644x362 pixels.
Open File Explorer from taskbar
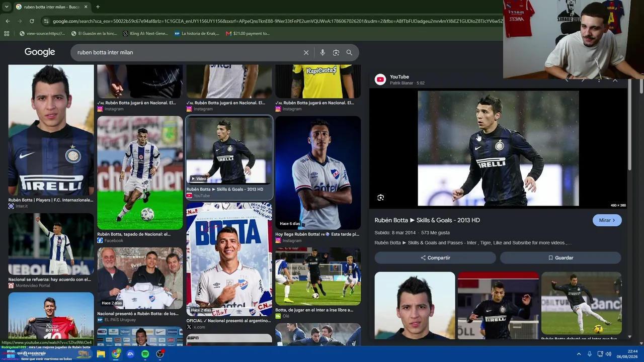(101, 354)
